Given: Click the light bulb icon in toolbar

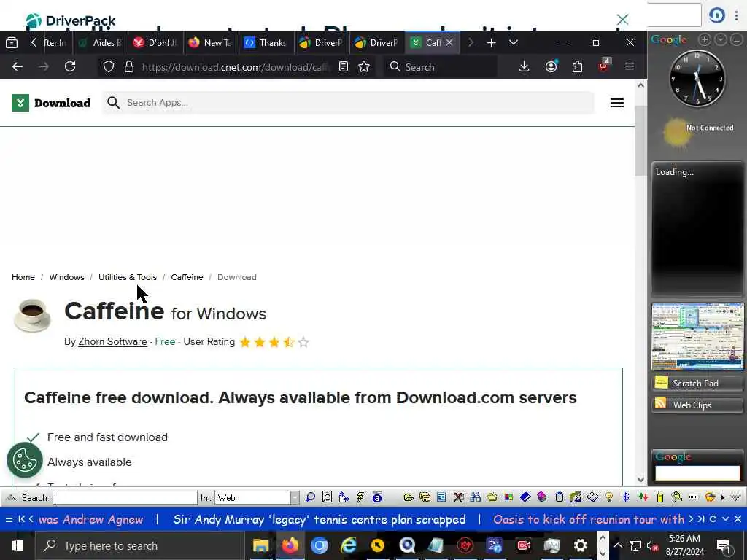Looking at the screenshot, I should (609, 497).
